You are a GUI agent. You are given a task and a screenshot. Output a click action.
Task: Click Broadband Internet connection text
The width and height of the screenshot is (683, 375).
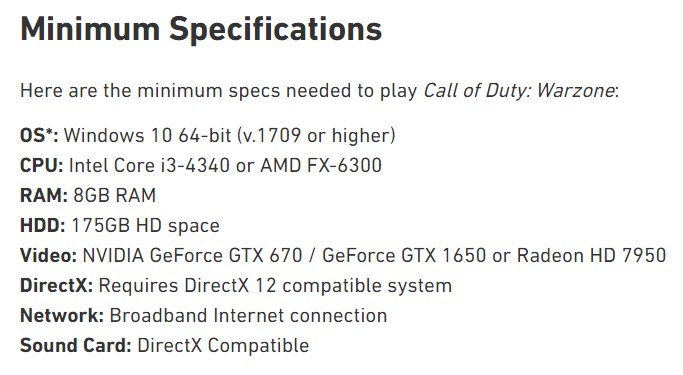248,316
